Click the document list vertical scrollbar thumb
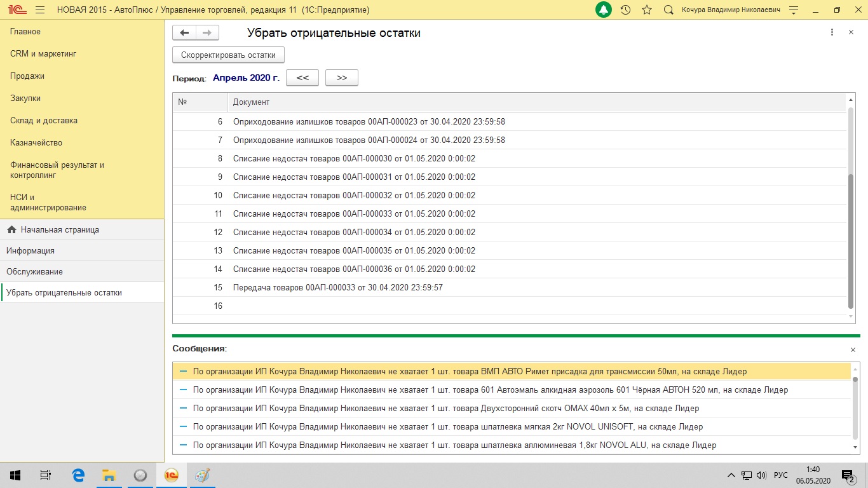868x488 pixels. [851, 241]
